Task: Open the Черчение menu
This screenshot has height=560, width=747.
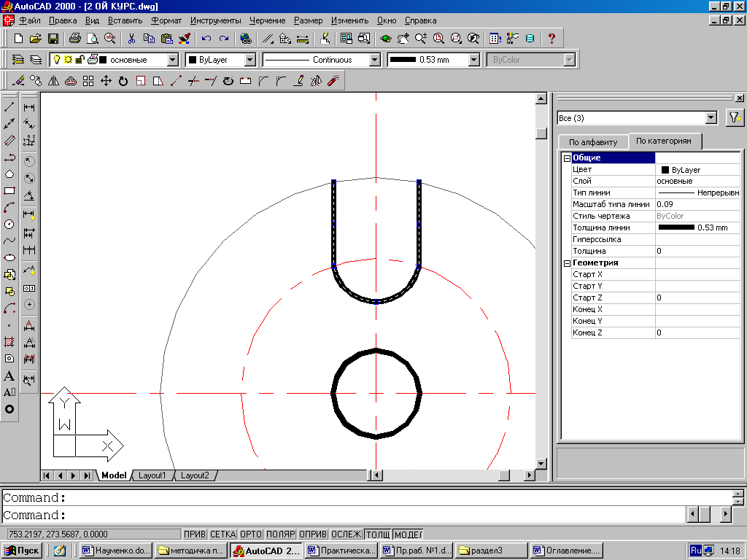Action: pyautogui.click(x=267, y=20)
